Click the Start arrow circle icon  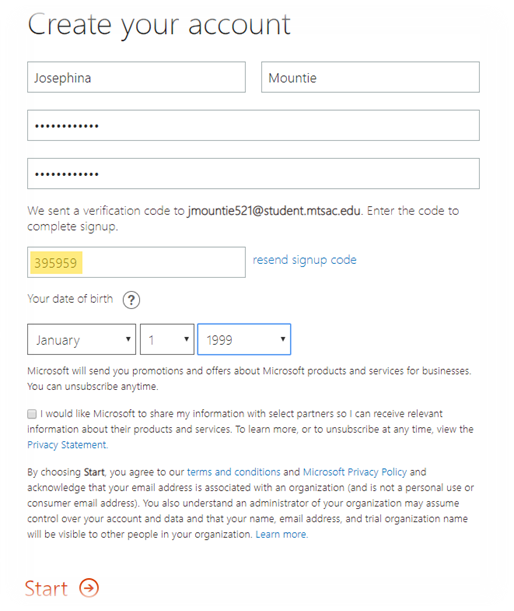(89, 588)
